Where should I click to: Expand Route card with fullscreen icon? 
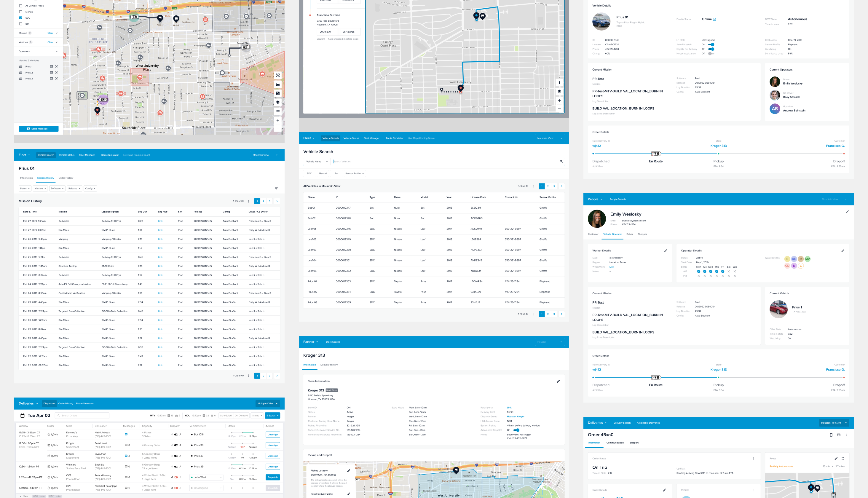(x=843, y=458)
